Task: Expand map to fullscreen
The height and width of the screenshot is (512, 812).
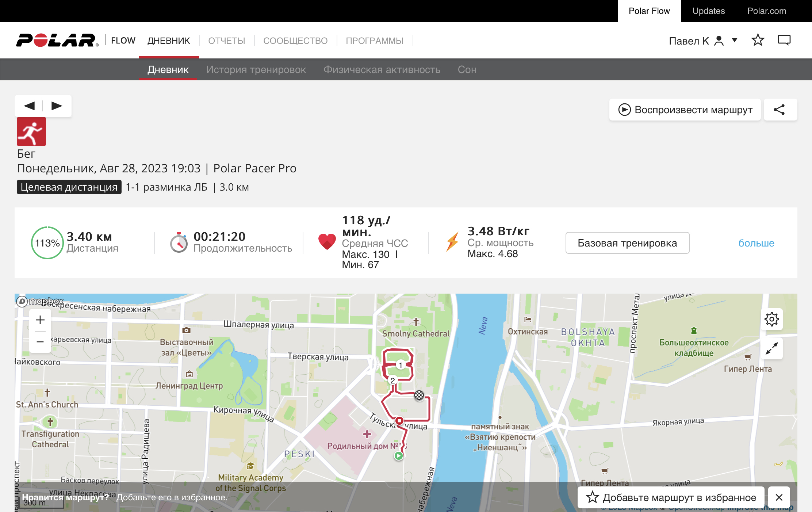Action: [772, 348]
